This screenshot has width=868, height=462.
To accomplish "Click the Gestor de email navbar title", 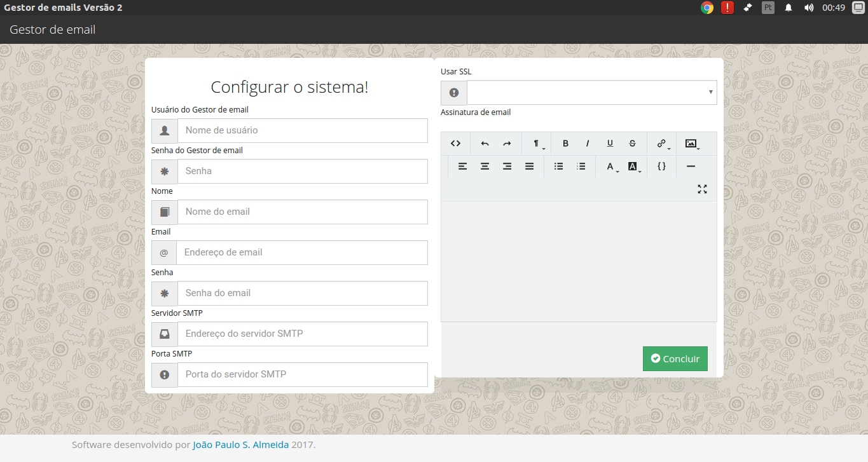I will tap(52, 29).
